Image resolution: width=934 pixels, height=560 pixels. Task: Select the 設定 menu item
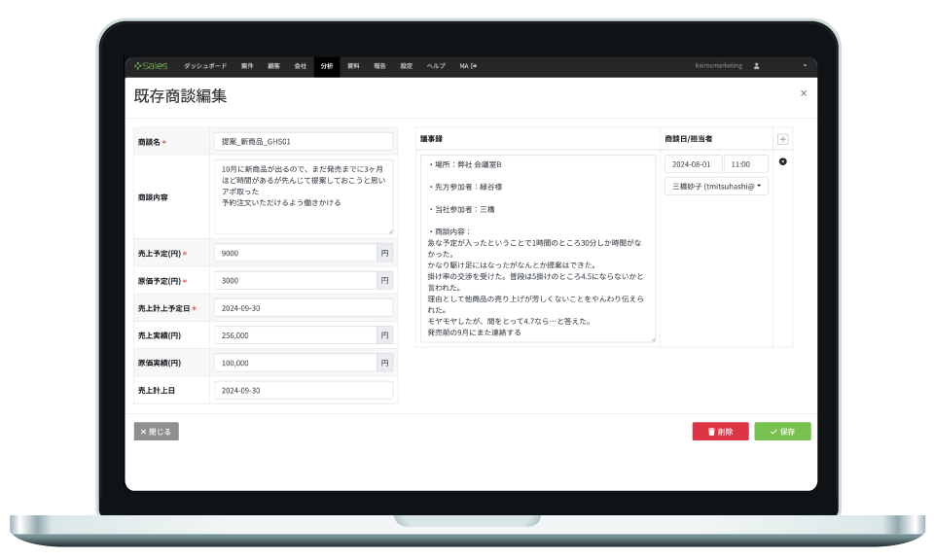406,66
